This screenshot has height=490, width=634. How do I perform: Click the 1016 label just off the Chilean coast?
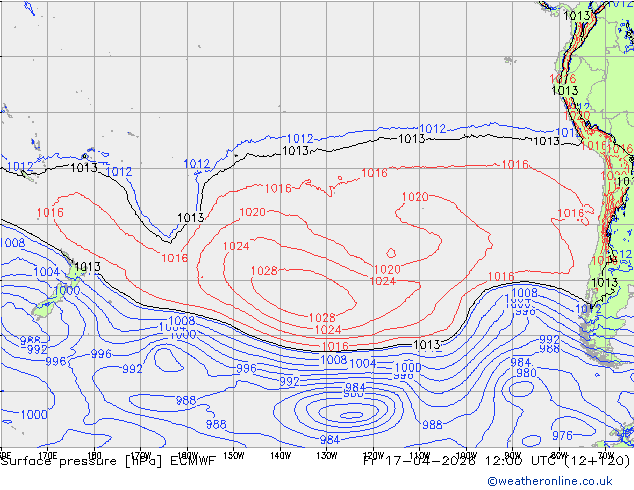(571, 213)
